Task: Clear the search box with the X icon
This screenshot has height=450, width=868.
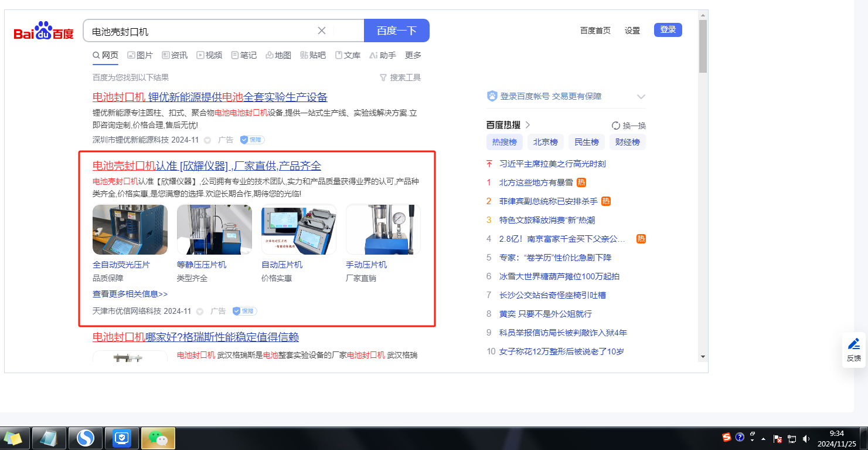Action: (322, 31)
